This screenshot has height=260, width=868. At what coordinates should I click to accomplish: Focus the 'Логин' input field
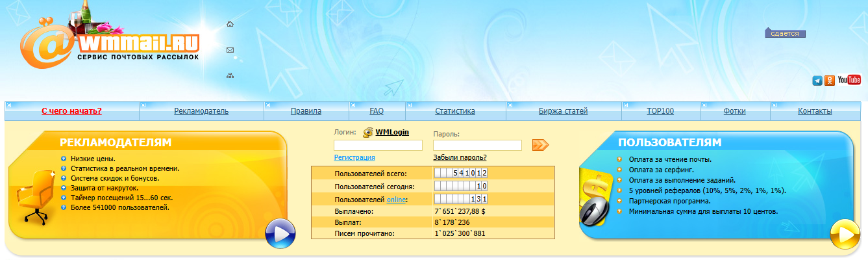pos(378,146)
